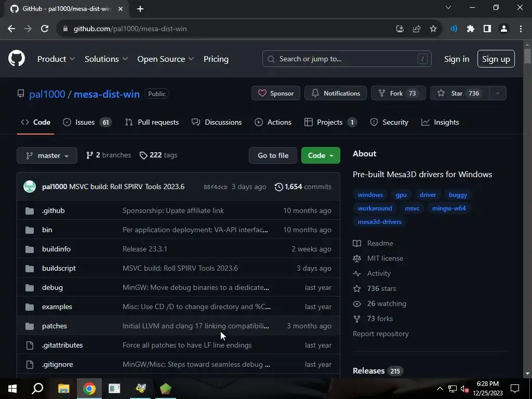The width and height of the screenshot is (532, 399).
Task: Open the green Code dropdown button
Action: coord(321,155)
